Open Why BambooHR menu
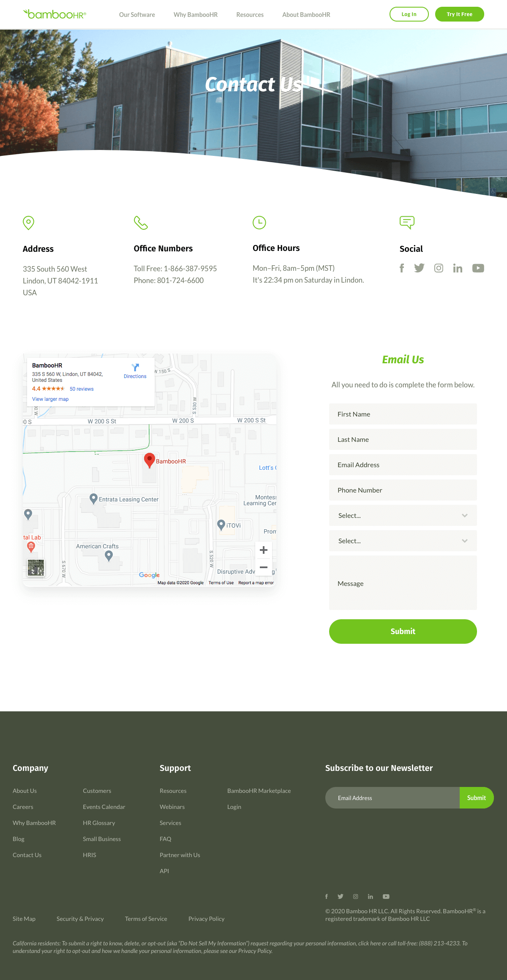Image resolution: width=507 pixels, height=980 pixels. [196, 15]
